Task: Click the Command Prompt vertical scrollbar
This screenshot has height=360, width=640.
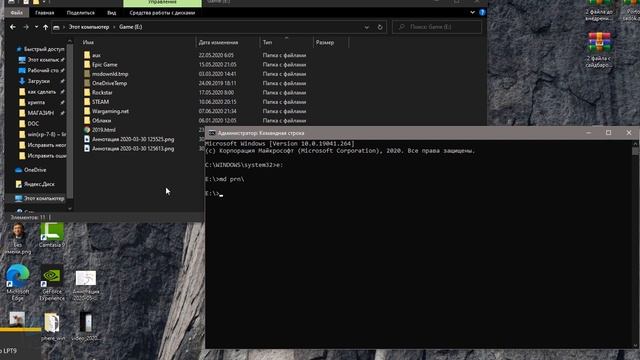Action: [635, 244]
